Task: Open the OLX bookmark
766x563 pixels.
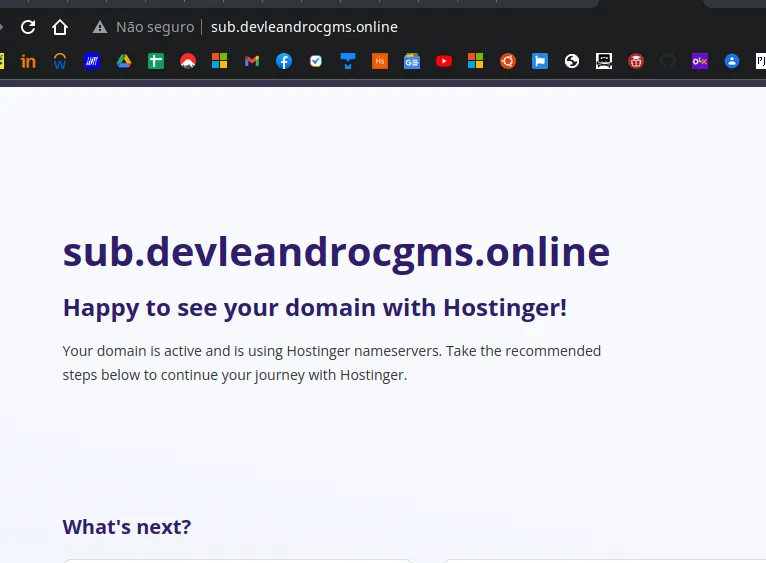Action: click(x=700, y=61)
